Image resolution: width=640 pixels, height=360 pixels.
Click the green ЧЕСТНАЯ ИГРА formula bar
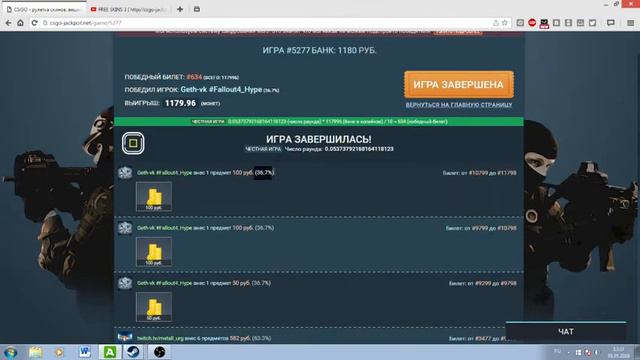click(319, 122)
